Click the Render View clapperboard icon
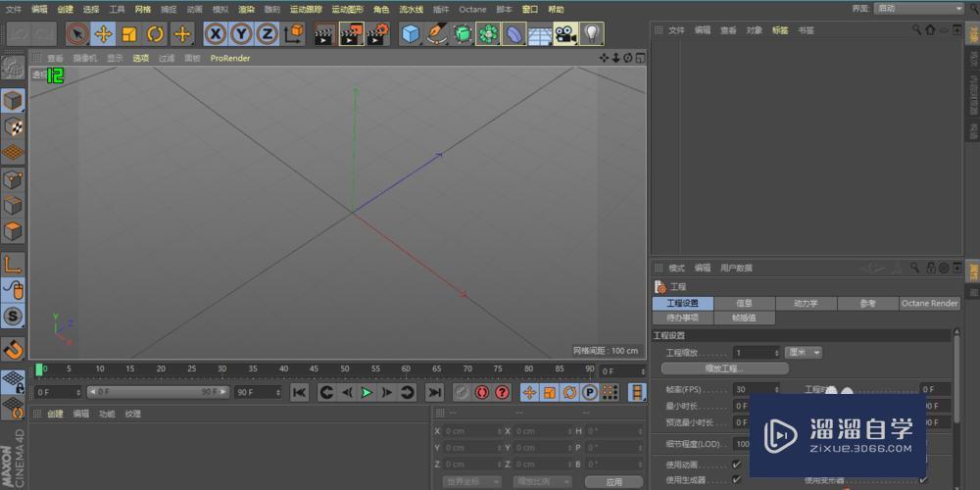The height and width of the screenshot is (490, 980). coord(323,33)
